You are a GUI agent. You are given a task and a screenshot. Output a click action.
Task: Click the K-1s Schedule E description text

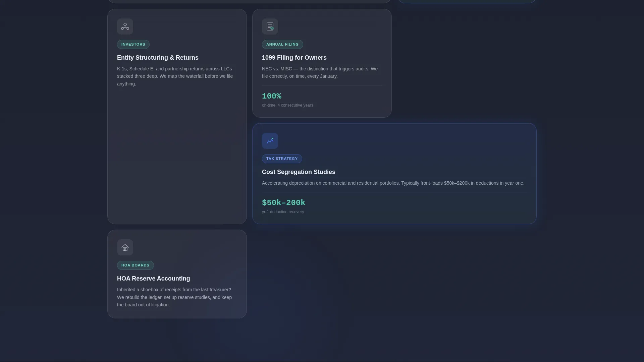175,76
